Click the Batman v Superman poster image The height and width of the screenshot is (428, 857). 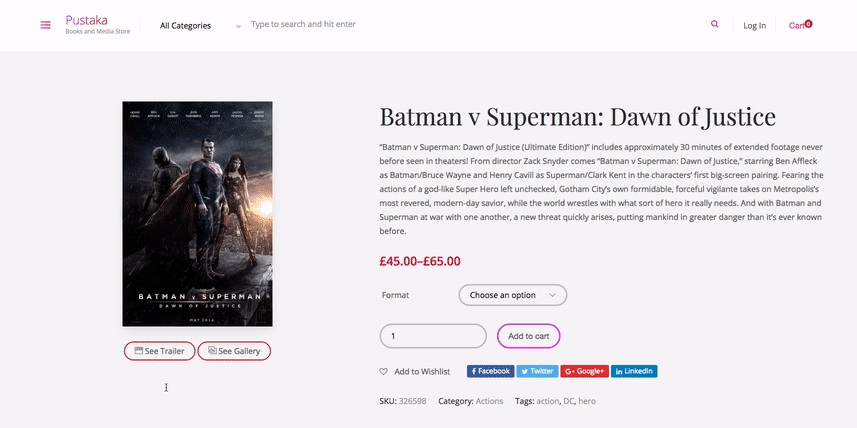click(x=197, y=214)
